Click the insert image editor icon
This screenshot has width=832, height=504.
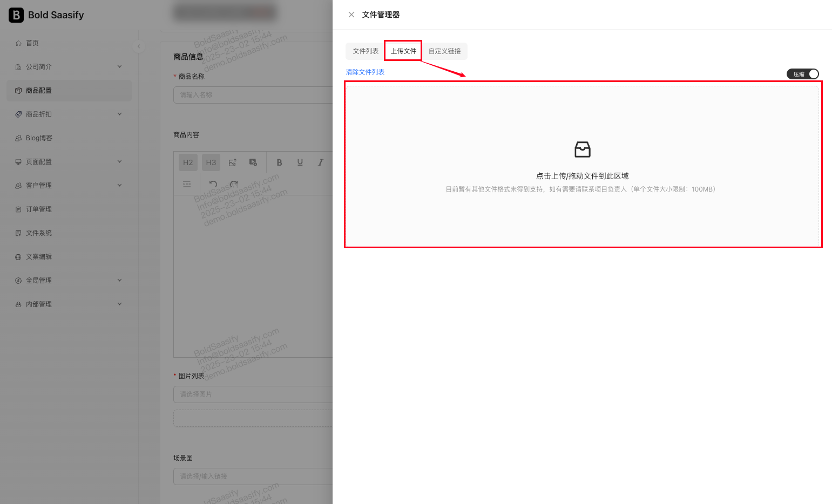pos(233,162)
